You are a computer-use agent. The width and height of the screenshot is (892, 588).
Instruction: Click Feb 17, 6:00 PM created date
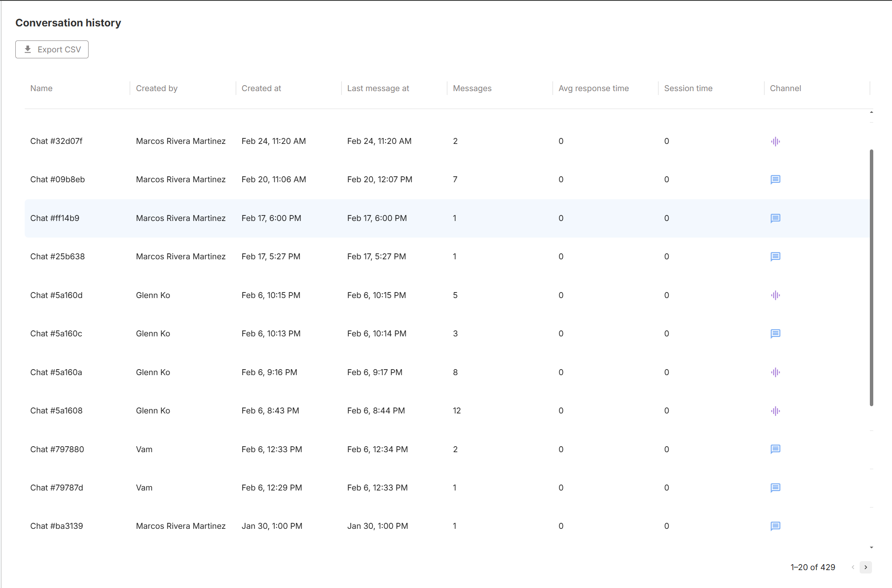point(271,218)
